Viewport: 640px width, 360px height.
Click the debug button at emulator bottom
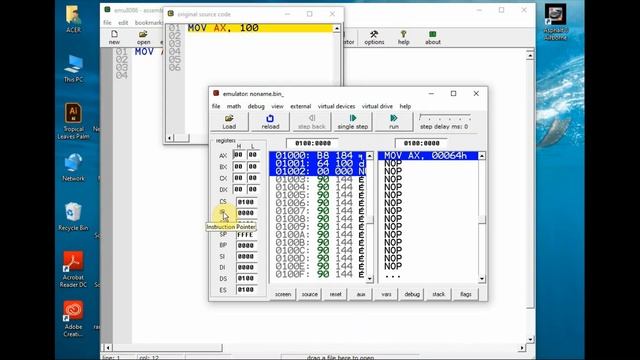pos(412,294)
